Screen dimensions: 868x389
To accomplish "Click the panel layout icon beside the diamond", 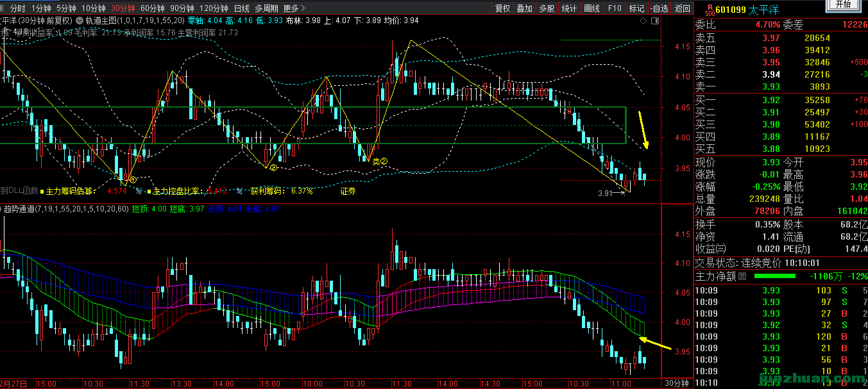I will coord(654,21).
